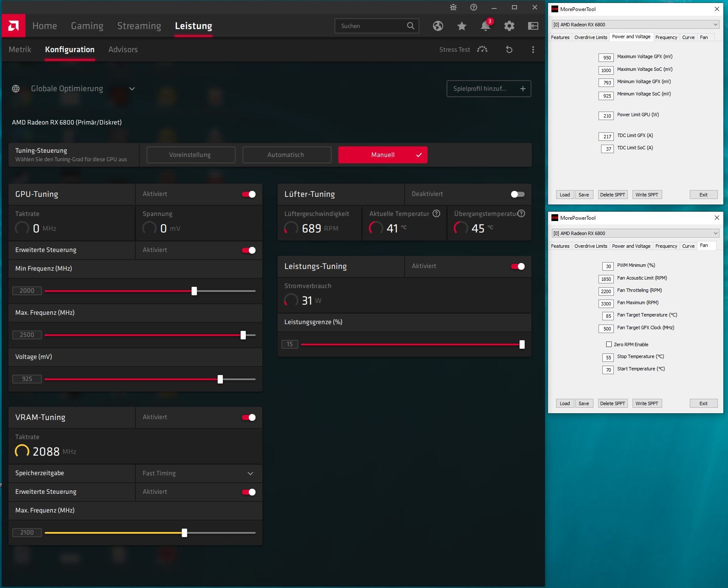Click the Leistungsgrenze slider handle

[522, 344]
